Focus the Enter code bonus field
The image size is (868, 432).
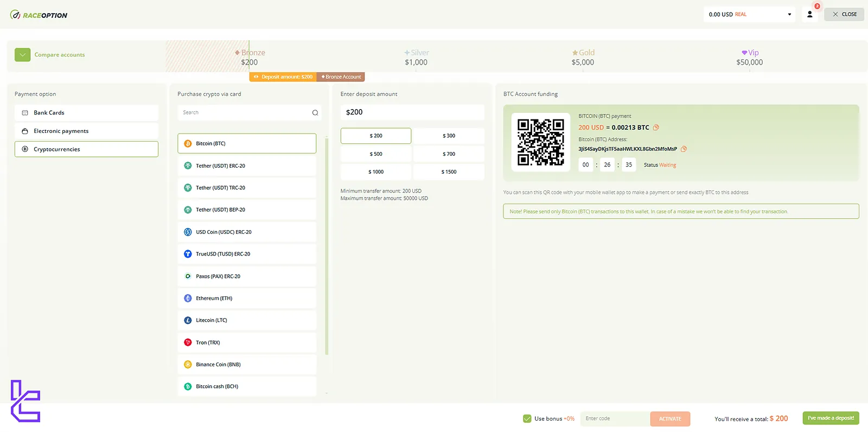click(x=615, y=418)
